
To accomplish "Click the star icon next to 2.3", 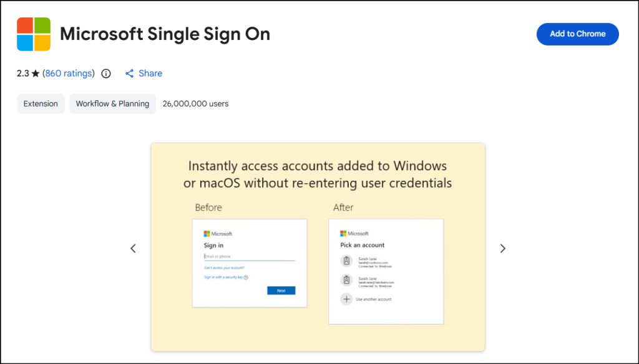I will (34, 73).
